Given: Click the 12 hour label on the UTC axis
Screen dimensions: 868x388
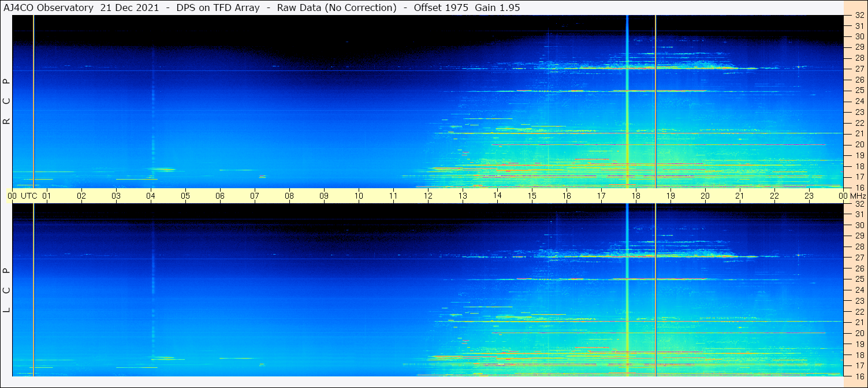Looking at the screenshot, I should 428,196.
